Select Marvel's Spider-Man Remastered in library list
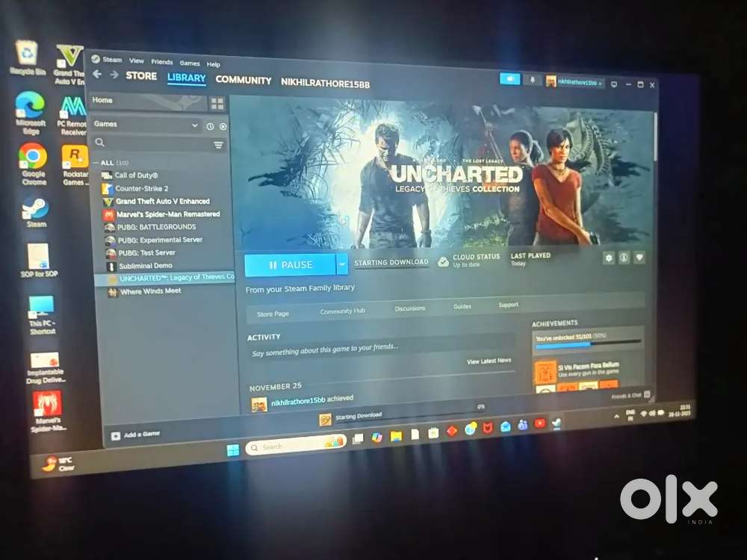747x560 pixels. (167, 214)
